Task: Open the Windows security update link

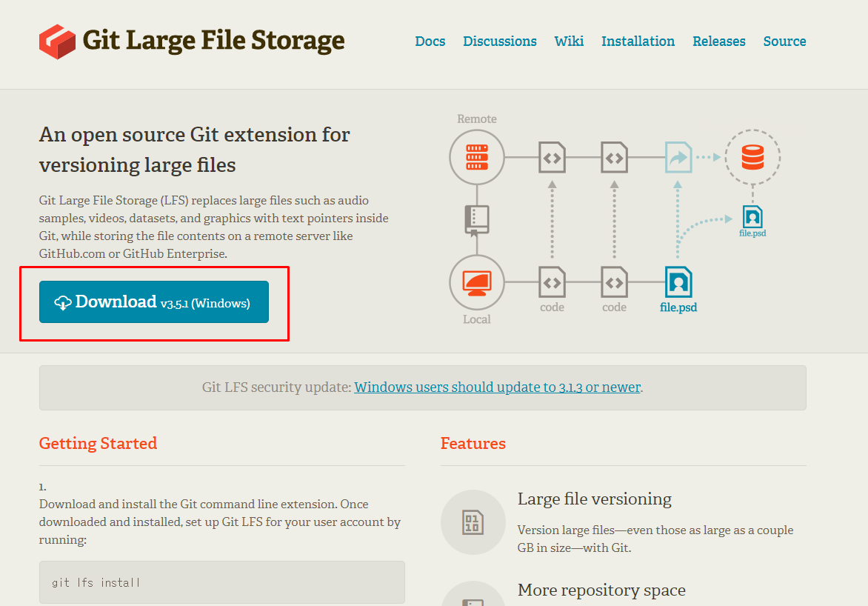Action: [497, 387]
